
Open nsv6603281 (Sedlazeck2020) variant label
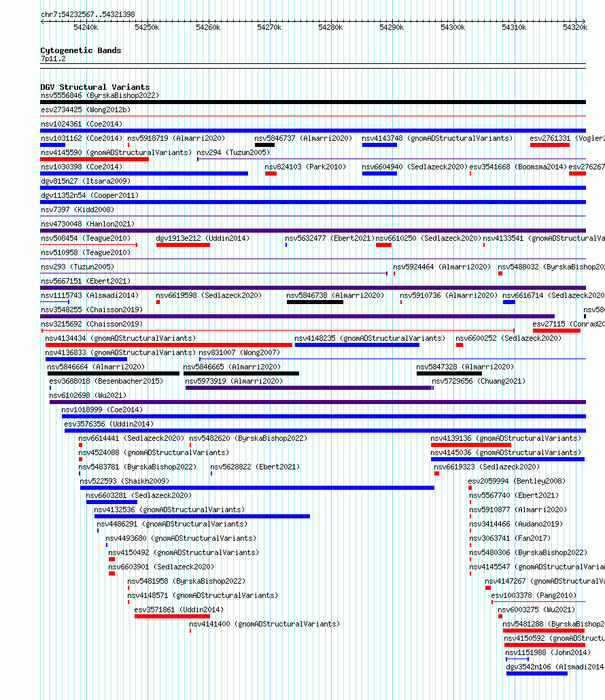click(139, 495)
